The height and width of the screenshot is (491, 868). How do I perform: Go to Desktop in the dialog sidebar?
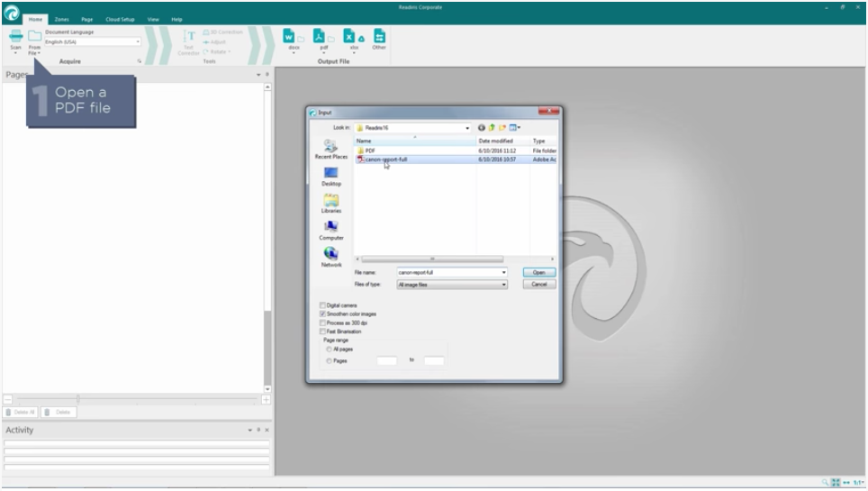click(x=330, y=175)
